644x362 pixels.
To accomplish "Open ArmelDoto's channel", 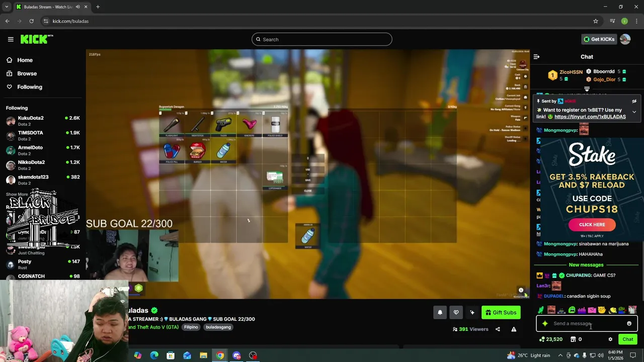I will pos(43,150).
